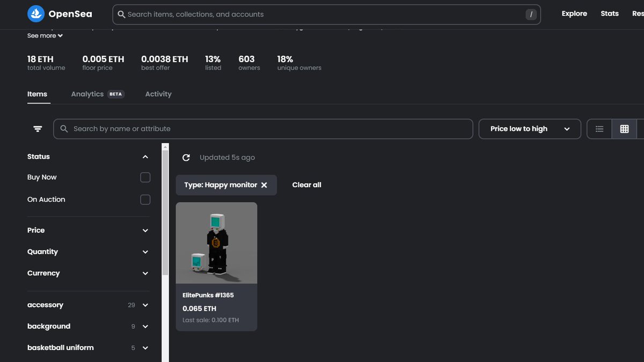Click the 0.0038 ETH best offer stat
Viewport: 644px width, 362px height.
165,63
